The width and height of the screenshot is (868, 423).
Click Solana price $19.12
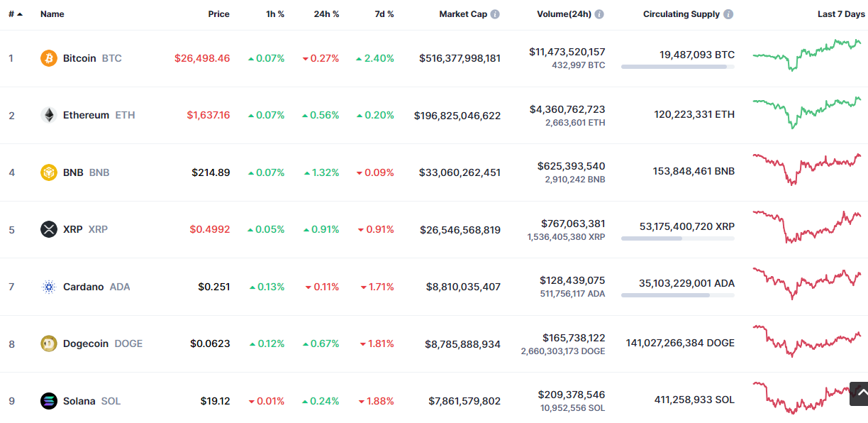215,401
